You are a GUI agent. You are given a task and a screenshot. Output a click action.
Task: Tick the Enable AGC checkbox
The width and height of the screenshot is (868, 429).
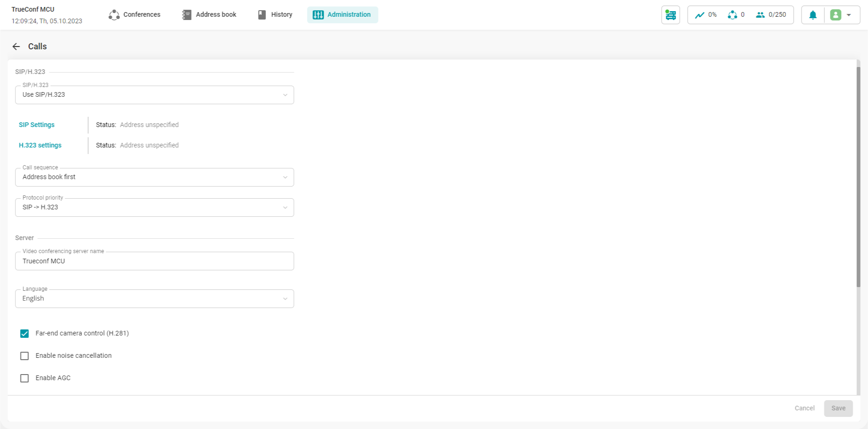pyautogui.click(x=25, y=378)
